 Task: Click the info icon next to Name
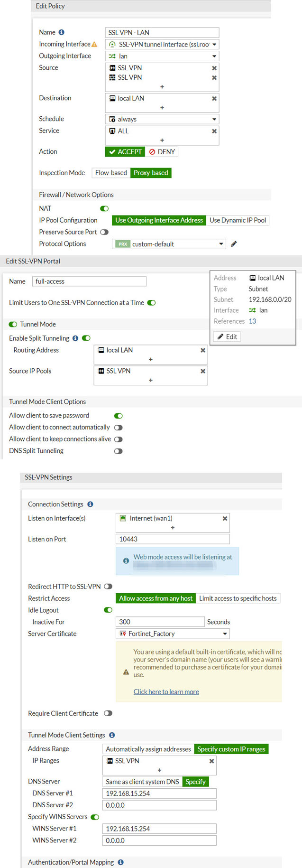(62, 32)
